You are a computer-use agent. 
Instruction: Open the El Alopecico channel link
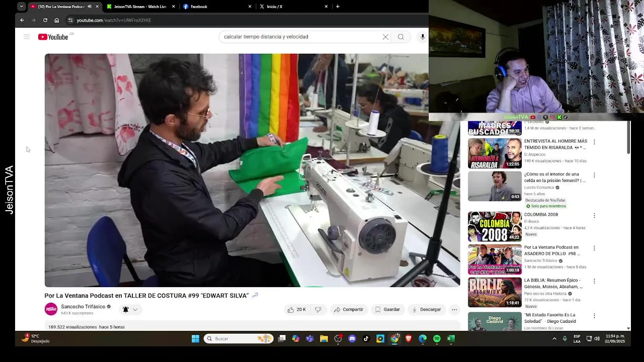coord(534,154)
